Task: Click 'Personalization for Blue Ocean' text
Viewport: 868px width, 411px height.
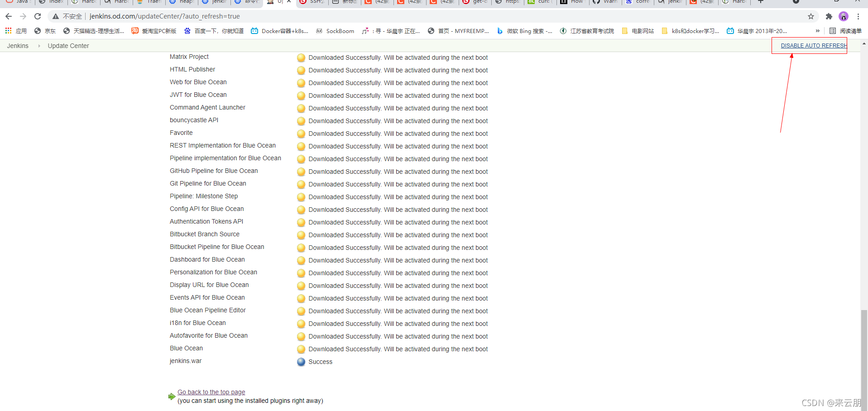Action: [x=213, y=272]
